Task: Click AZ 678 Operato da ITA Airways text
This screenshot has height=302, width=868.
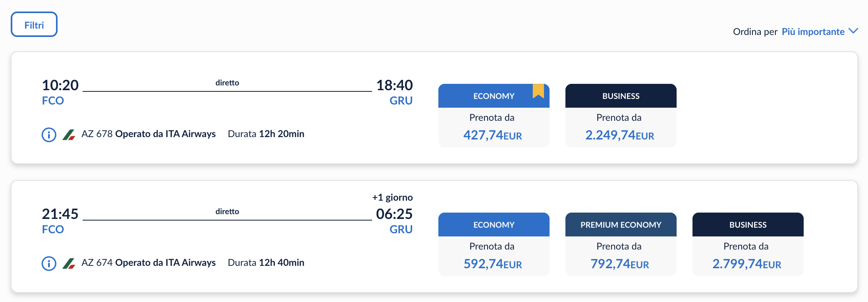Action: [x=149, y=134]
